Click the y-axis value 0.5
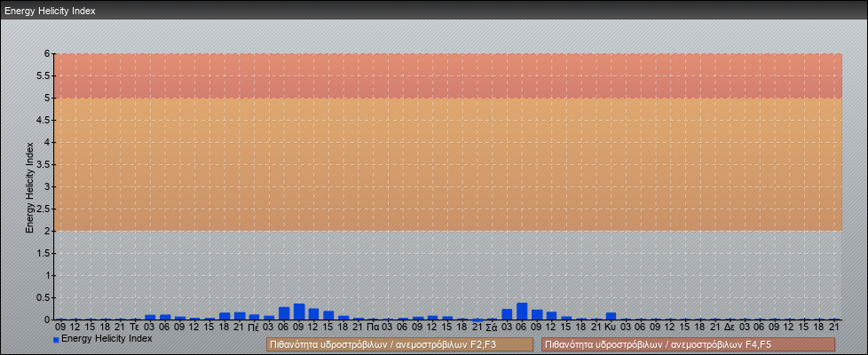Screen dimensions: 868x355 [43, 297]
